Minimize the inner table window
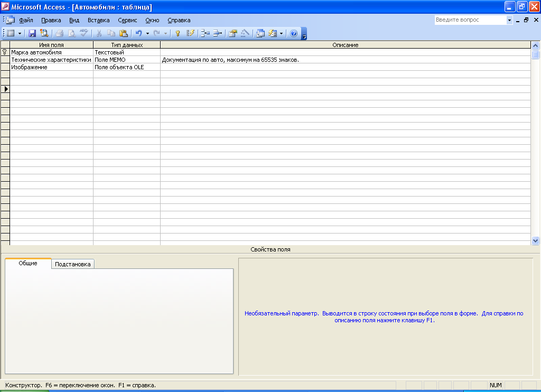The height and width of the screenshot is (392, 541). [518, 20]
